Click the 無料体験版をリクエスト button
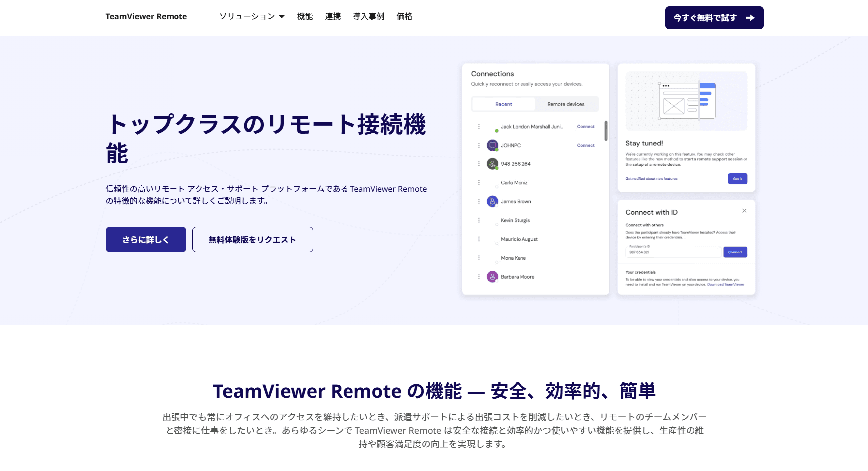This screenshot has height=471, width=868. tap(253, 240)
